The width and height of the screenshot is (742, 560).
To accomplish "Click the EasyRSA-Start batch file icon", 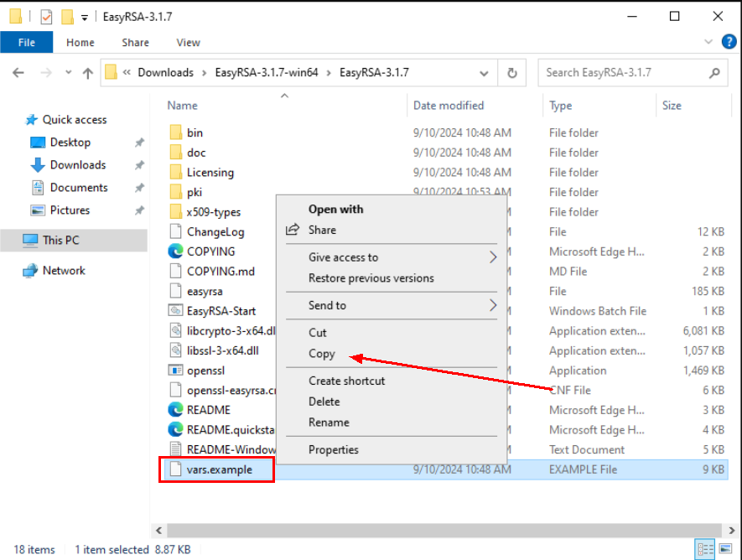I will pyautogui.click(x=175, y=310).
